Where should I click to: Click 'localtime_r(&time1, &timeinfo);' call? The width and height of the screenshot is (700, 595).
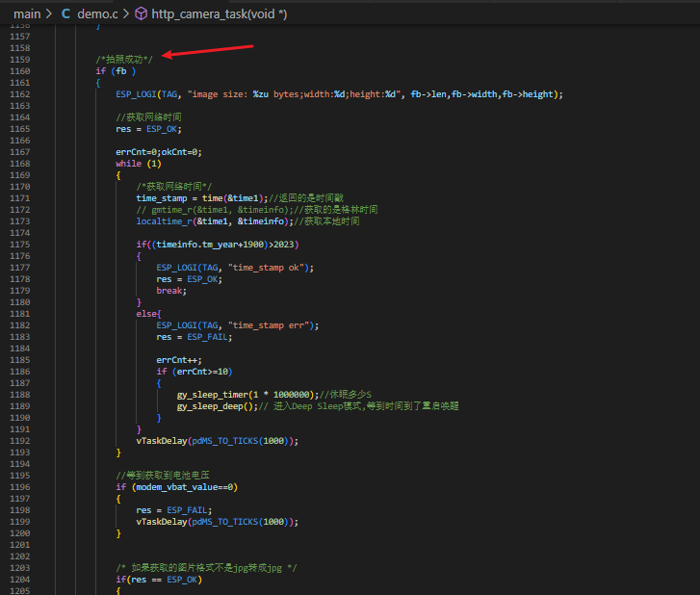click(x=215, y=221)
